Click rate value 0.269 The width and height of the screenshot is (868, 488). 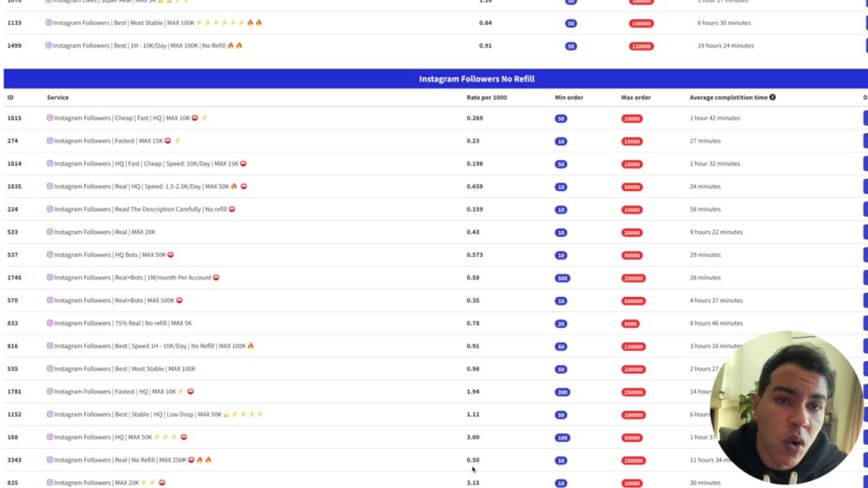(x=475, y=118)
